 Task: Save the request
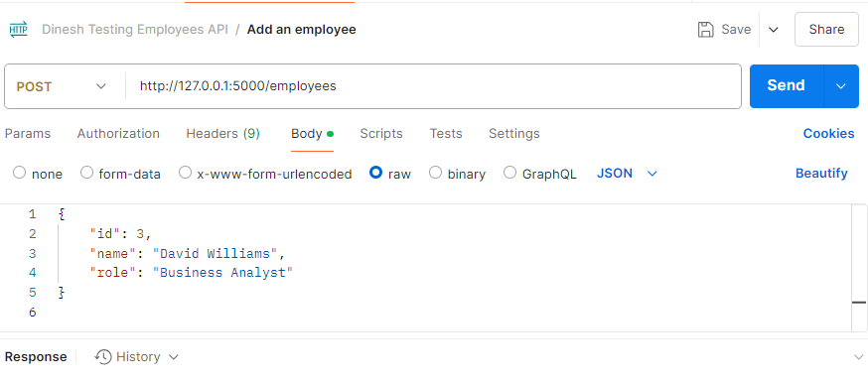tap(725, 30)
